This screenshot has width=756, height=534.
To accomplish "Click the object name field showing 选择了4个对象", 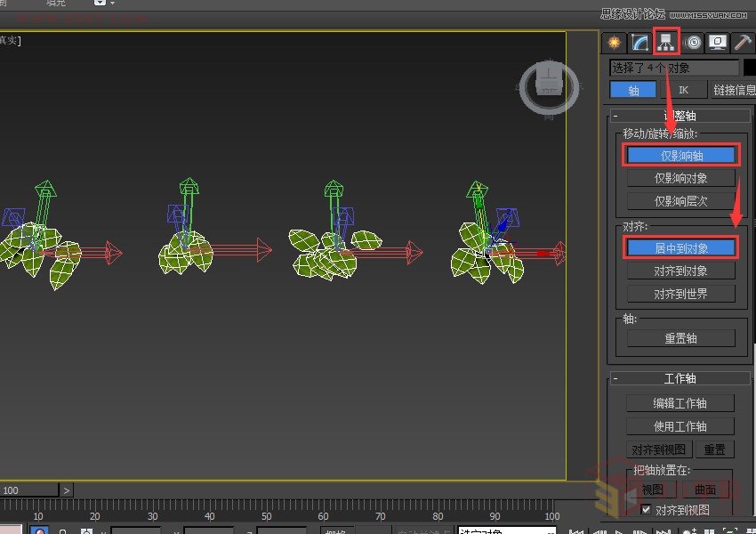I will click(673, 68).
